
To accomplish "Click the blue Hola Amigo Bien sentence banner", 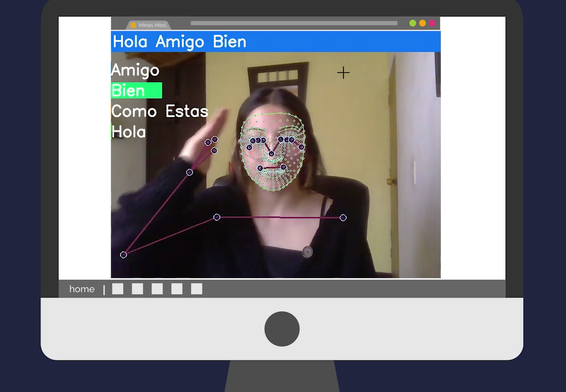I will click(275, 41).
